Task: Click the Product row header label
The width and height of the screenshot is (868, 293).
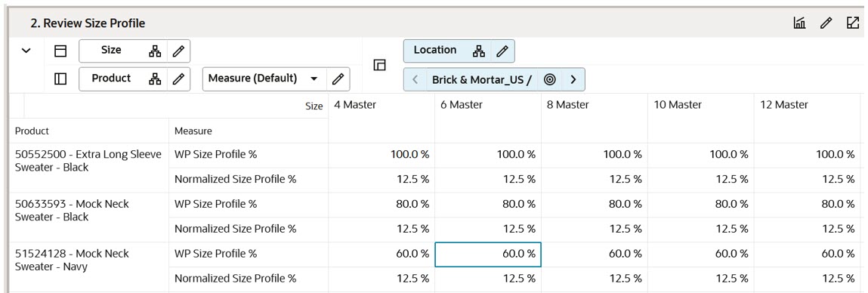Action: coord(32,131)
